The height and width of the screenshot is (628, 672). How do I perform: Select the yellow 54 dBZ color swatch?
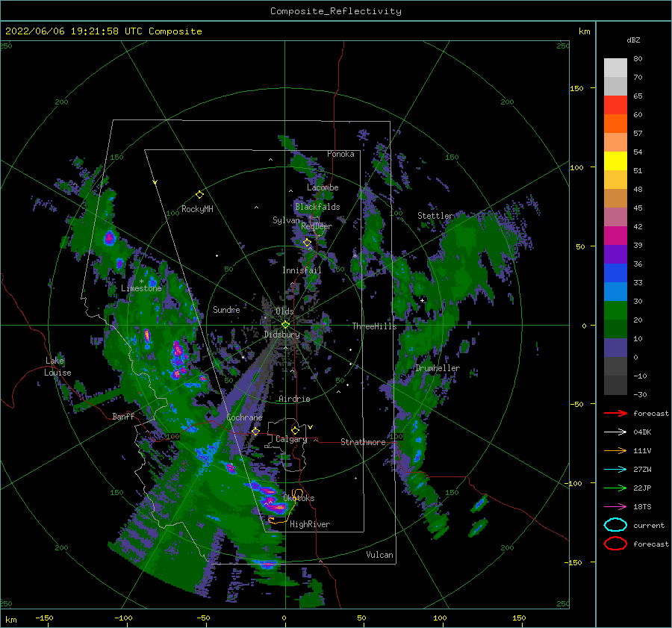615,161
